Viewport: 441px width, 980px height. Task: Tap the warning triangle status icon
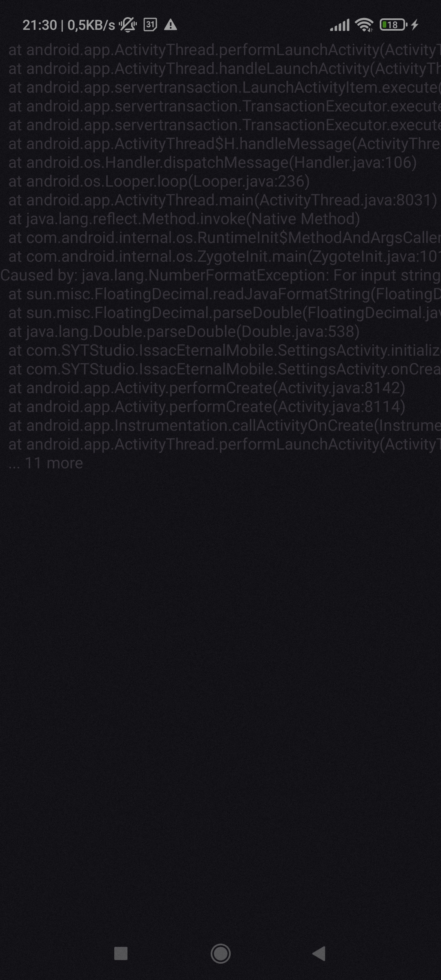pyautogui.click(x=170, y=25)
